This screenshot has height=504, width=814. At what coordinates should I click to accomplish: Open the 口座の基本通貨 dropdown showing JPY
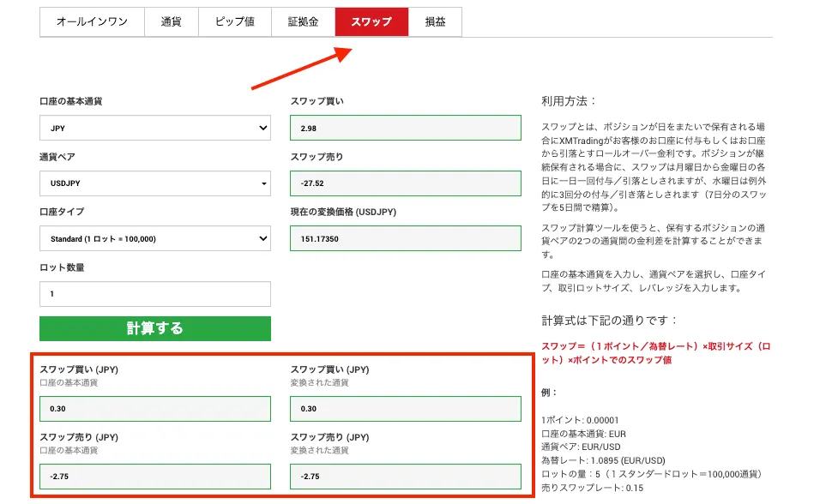[x=154, y=127]
